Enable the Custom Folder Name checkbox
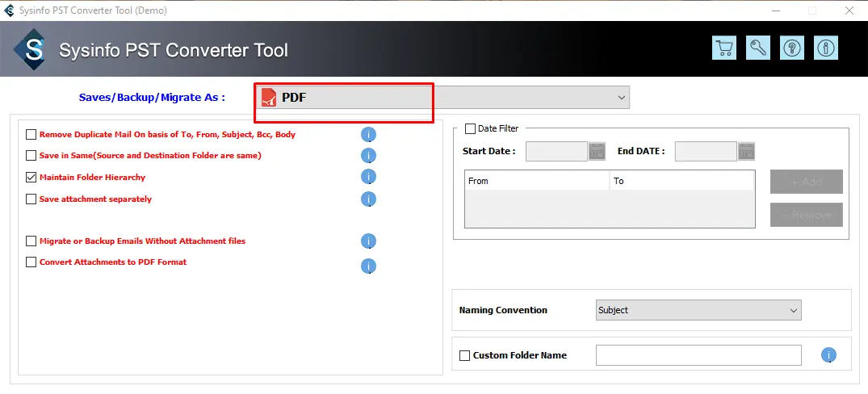The image size is (868, 394). tap(464, 355)
